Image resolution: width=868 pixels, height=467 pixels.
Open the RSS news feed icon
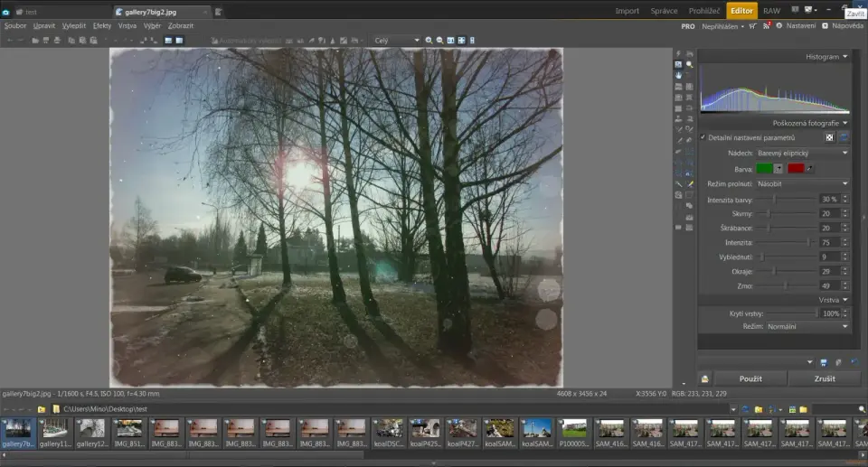768,26
